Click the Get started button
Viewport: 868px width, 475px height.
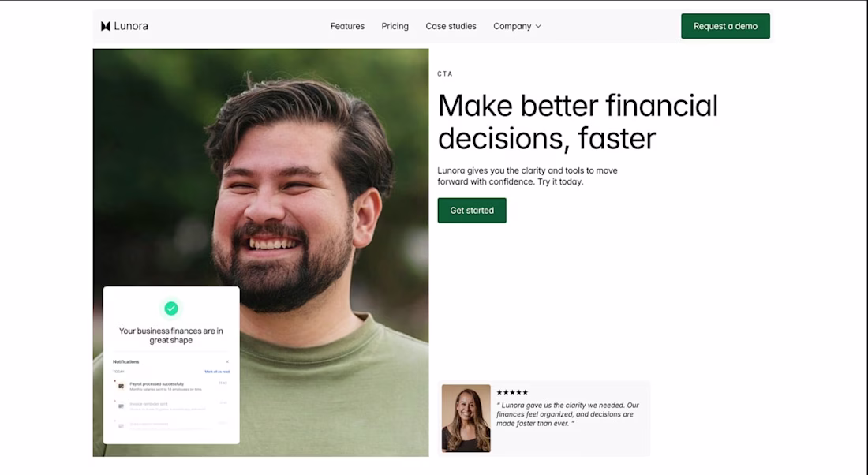(472, 211)
